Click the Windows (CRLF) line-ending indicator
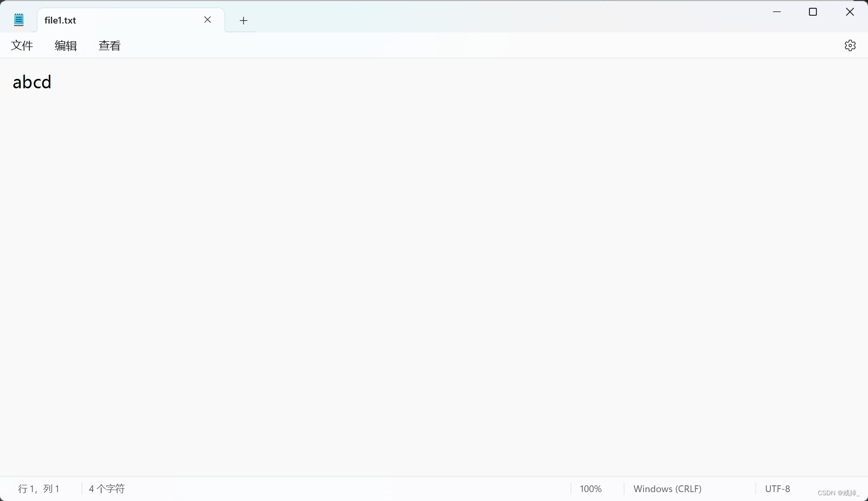Viewport: 868px width, 501px height. tap(667, 488)
